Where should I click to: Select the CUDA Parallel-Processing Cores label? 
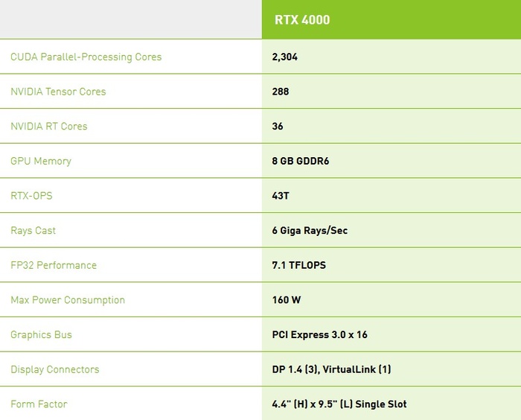click(86, 57)
